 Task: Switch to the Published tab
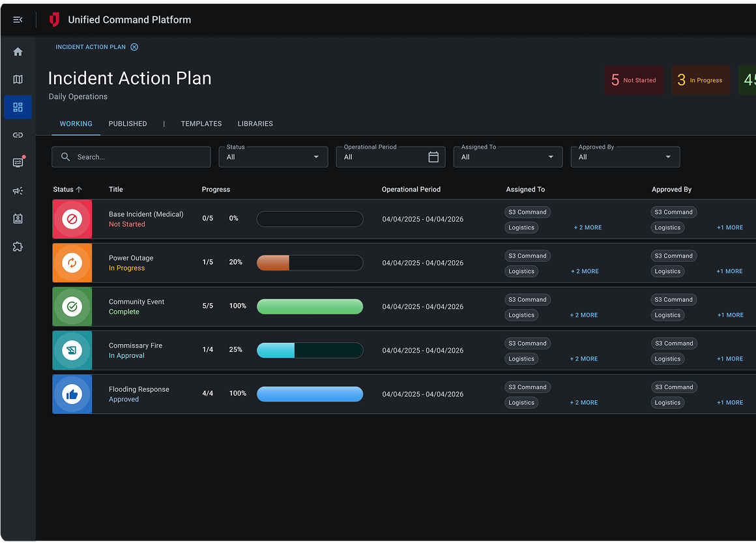click(x=128, y=124)
